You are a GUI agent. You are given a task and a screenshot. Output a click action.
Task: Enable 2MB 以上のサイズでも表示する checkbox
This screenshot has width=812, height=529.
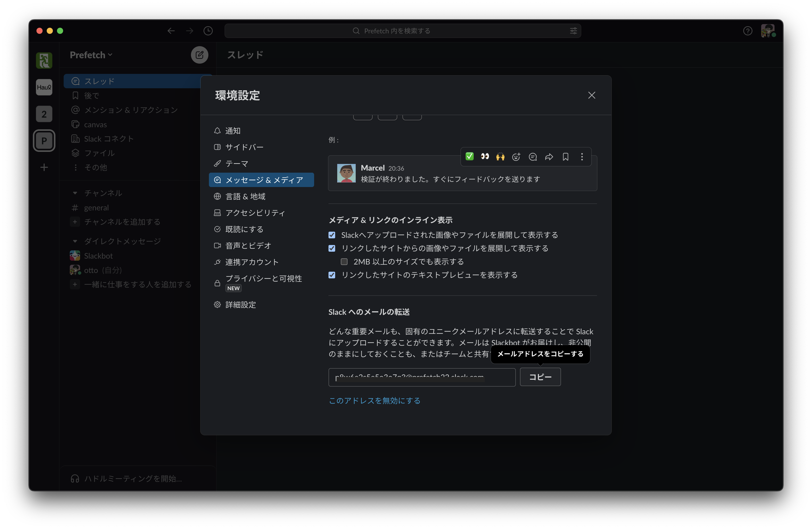pos(344,262)
